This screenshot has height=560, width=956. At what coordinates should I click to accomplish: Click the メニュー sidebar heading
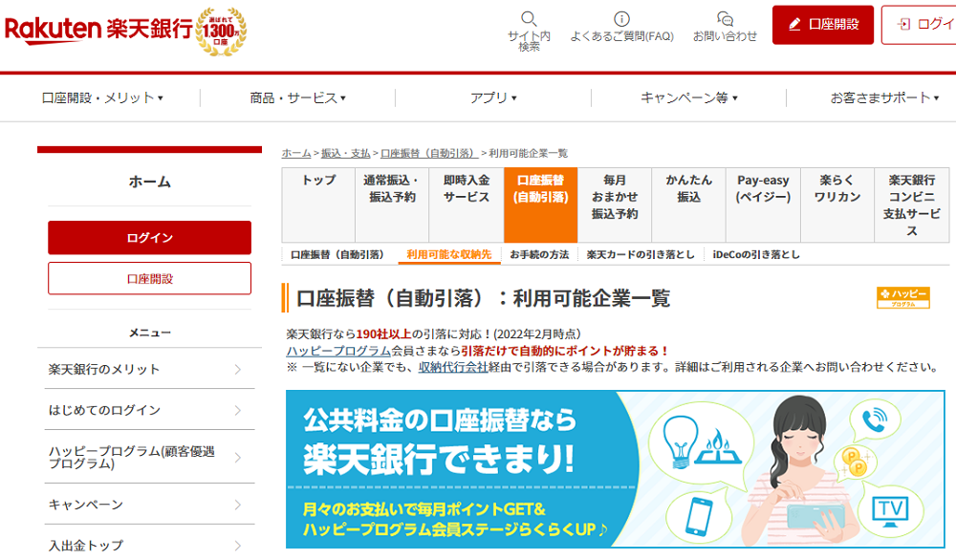(149, 333)
